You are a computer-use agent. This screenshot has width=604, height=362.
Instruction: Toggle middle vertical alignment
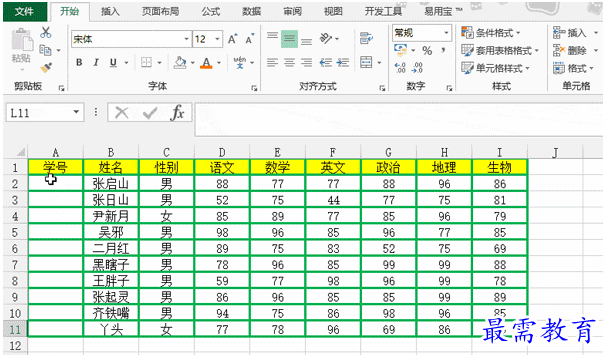click(289, 39)
